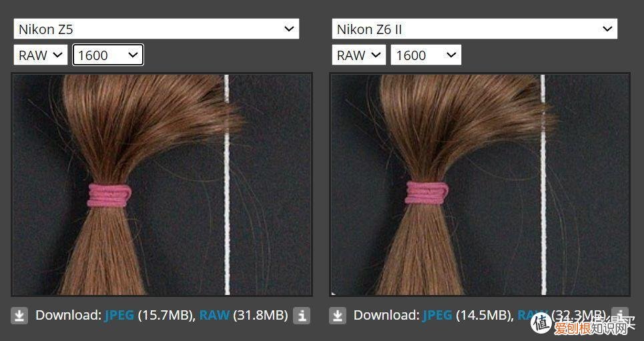The image size is (644, 341).
Task: Click the white vertical line in Z5 sample
Action: coord(227,200)
